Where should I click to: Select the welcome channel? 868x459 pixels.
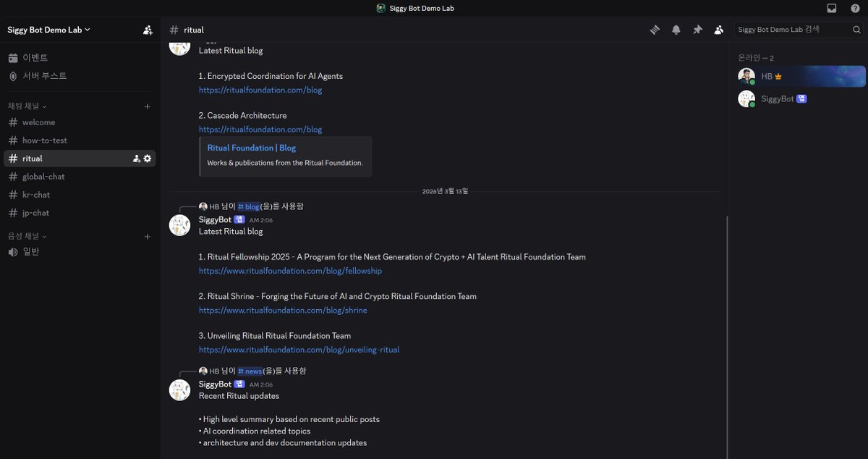coord(80,122)
